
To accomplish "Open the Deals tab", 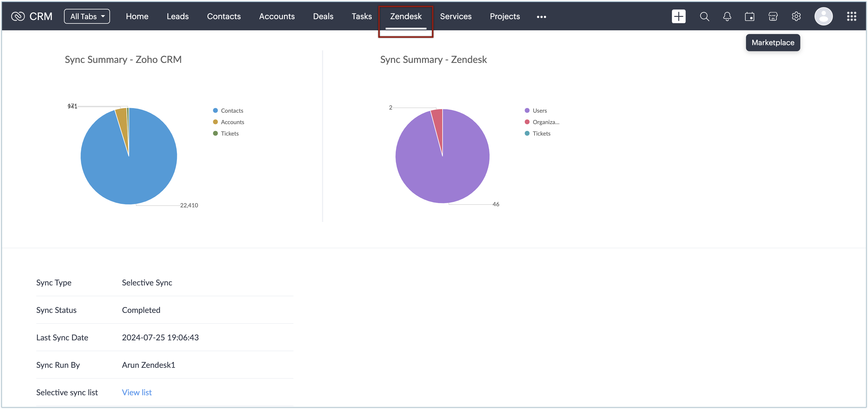I will 323,16.
